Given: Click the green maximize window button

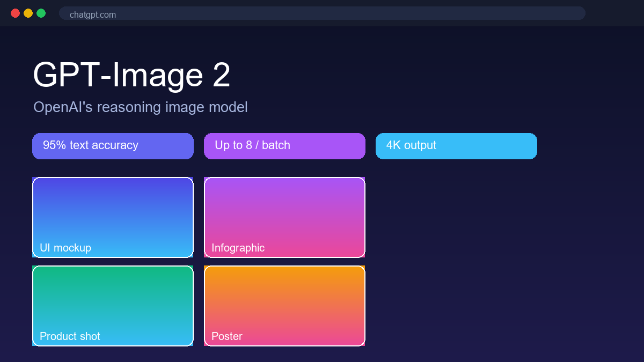Looking at the screenshot, I should (41, 13).
